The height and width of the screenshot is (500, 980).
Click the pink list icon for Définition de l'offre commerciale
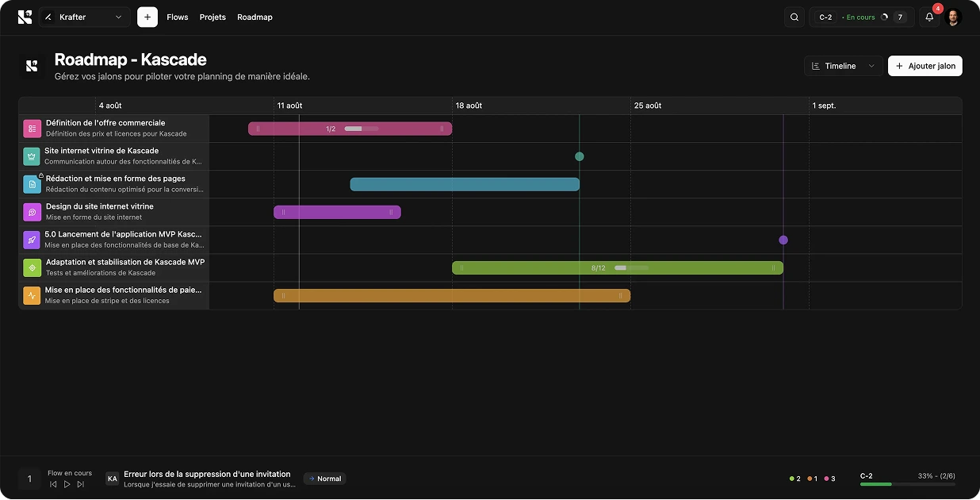pos(32,129)
